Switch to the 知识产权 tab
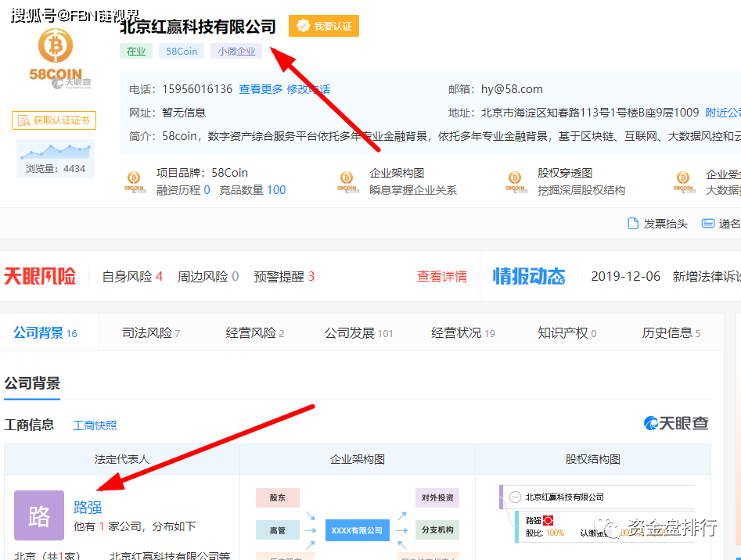 point(567,333)
